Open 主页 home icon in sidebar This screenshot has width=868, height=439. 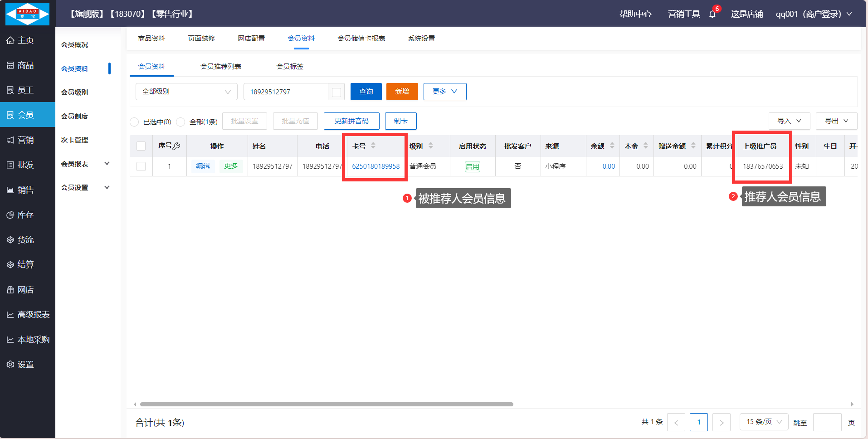pyautogui.click(x=10, y=40)
